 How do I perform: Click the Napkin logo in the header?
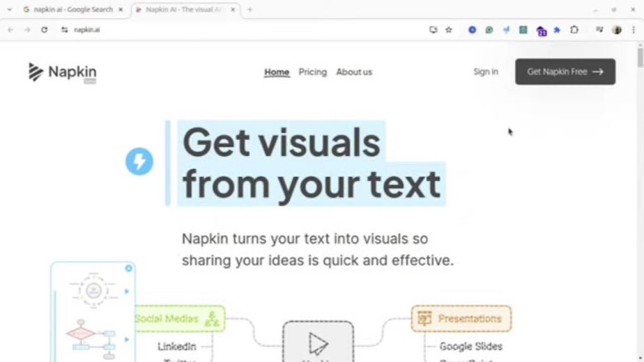63,72
